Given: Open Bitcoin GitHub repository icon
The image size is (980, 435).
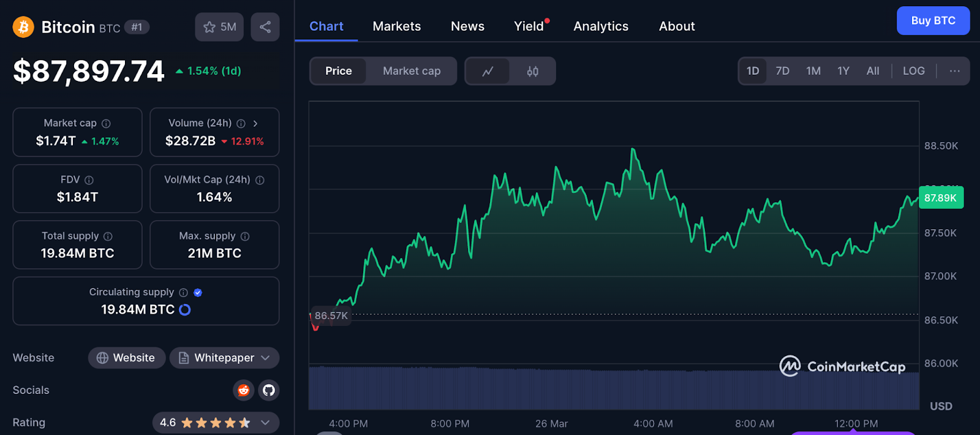Looking at the screenshot, I should click(x=268, y=390).
